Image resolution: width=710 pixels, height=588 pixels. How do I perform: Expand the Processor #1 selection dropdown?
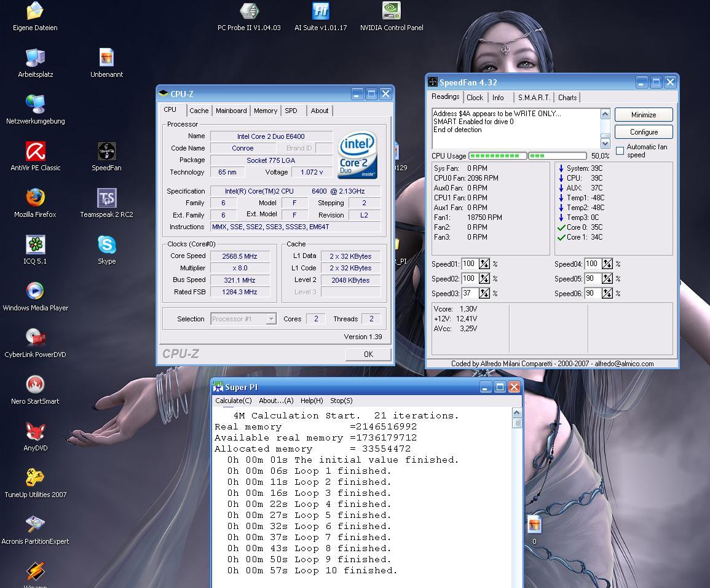[270, 319]
